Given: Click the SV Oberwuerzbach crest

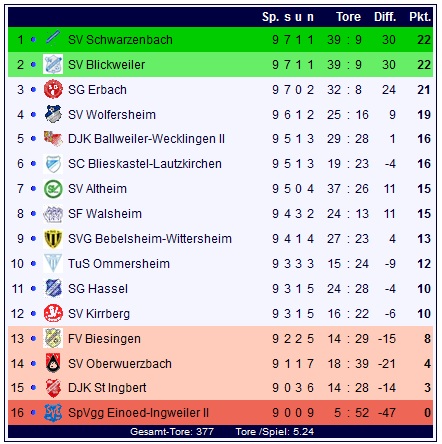Looking at the screenshot, I should pos(53,363).
